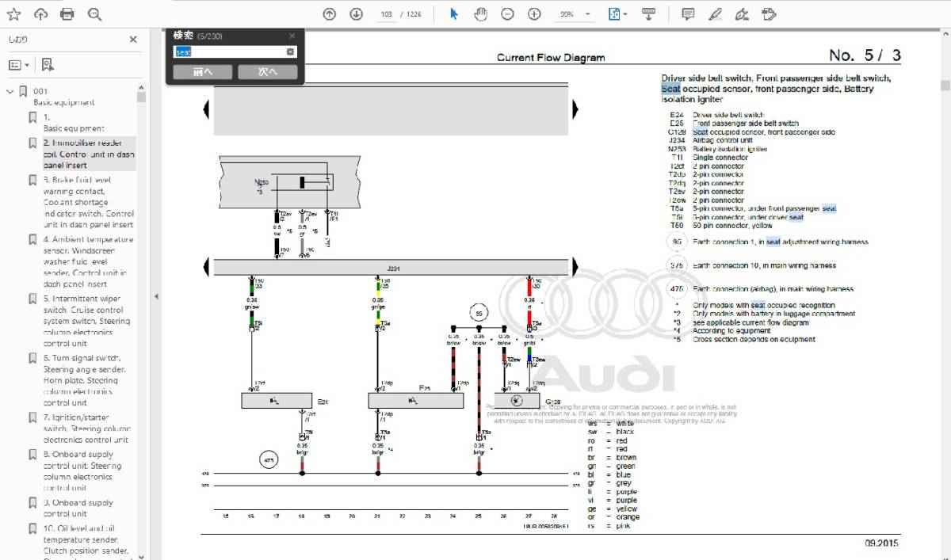Image resolution: width=951 pixels, height=560 pixels.
Task: Open bookmark '3. Brake fluid level warning contact'
Action: tap(89, 202)
